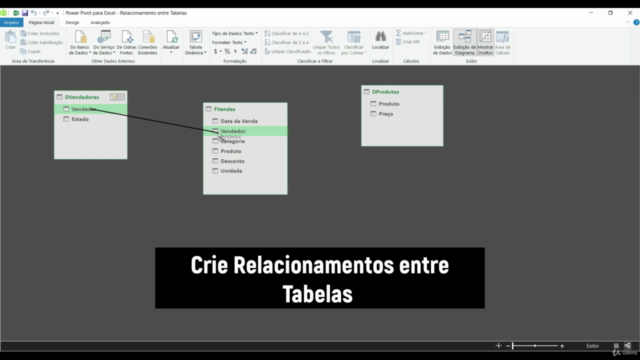Increase decimal places icon
The width and height of the screenshot is (640, 360).
pos(244,51)
